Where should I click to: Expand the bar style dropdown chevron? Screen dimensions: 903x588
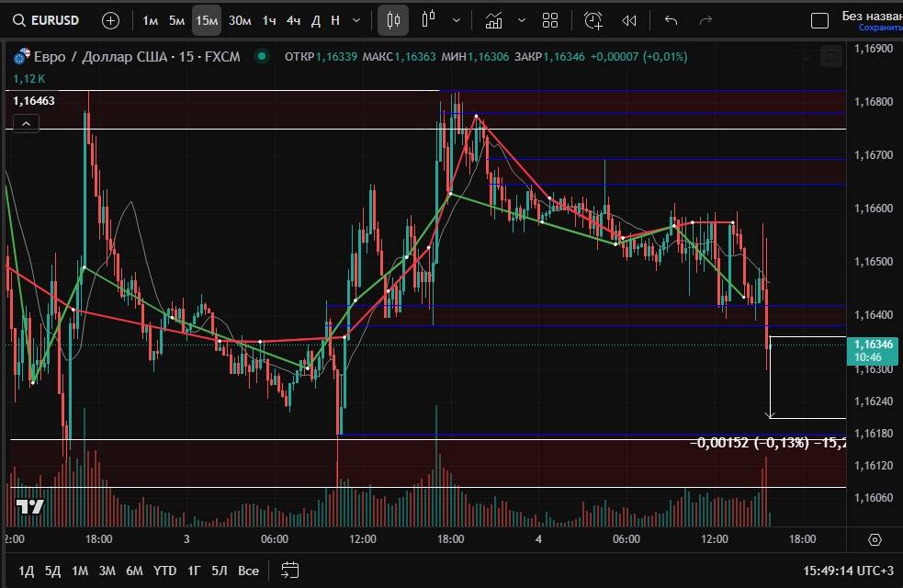(457, 20)
